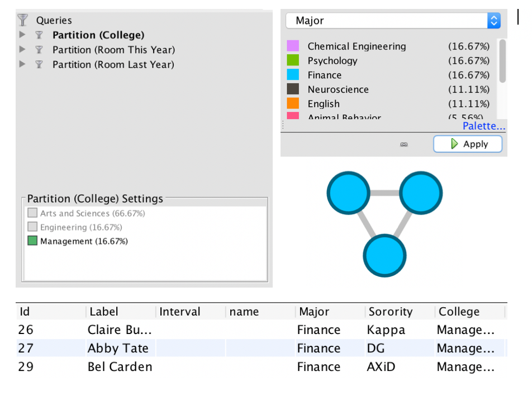Click the chain link icon beside Apply
Image resolution: width=532 pixels, height=395 pixels.
click(404, 144)
